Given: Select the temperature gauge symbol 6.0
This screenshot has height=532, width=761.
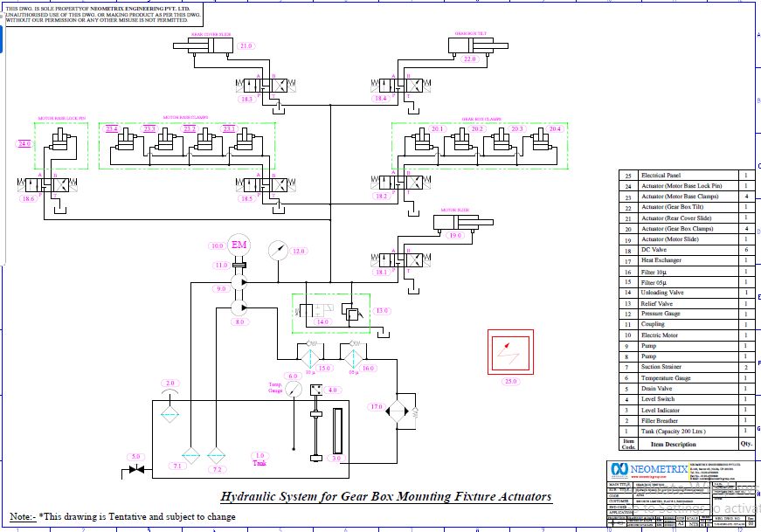Looking at the screenshot, I should (293, 389).
